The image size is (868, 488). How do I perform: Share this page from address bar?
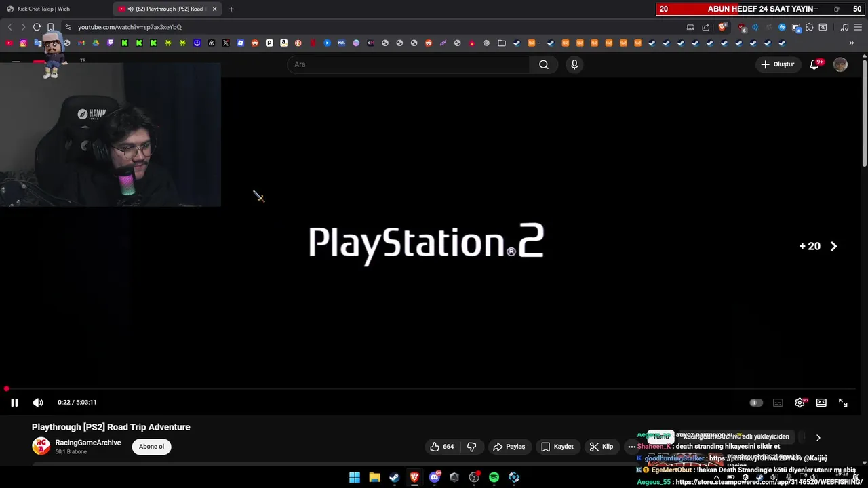tap(706, 27)
